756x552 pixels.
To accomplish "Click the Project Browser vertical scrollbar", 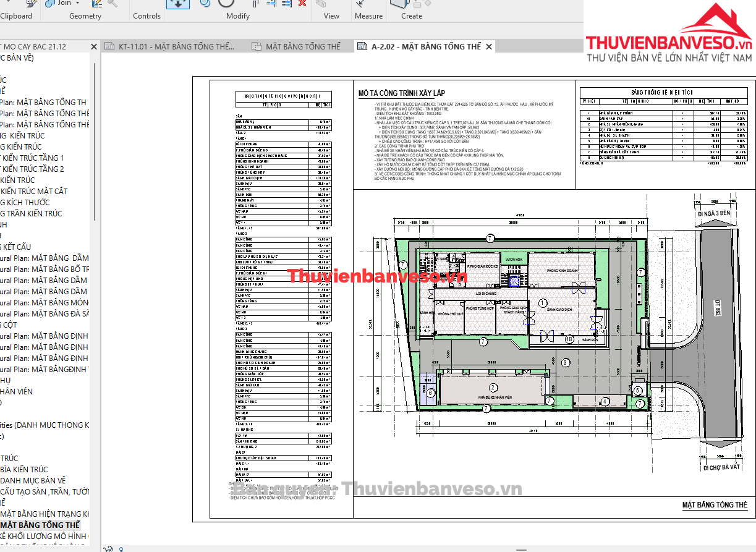I will (95, 136).
